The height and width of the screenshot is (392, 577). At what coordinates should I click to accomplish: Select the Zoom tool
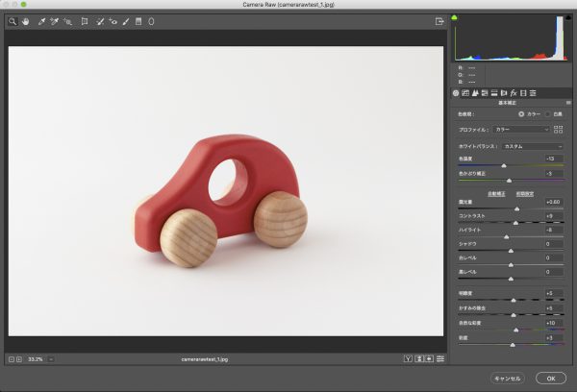pos(13,20)
